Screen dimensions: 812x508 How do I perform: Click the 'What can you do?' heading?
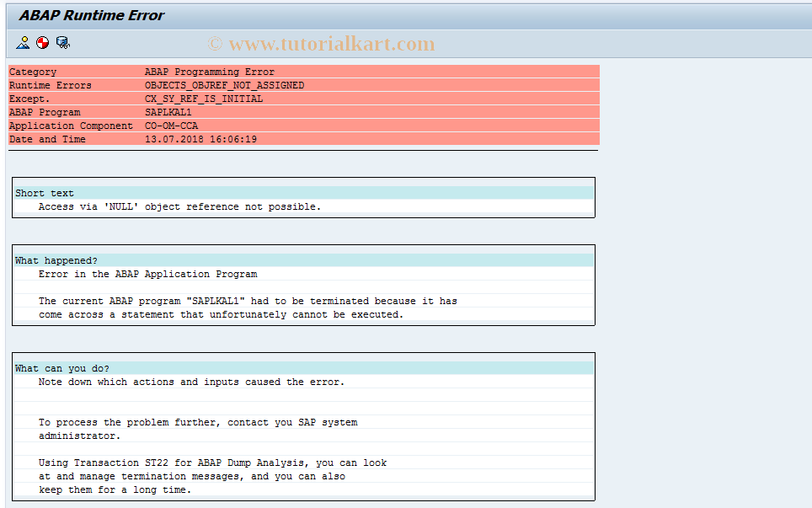[62, 368]
